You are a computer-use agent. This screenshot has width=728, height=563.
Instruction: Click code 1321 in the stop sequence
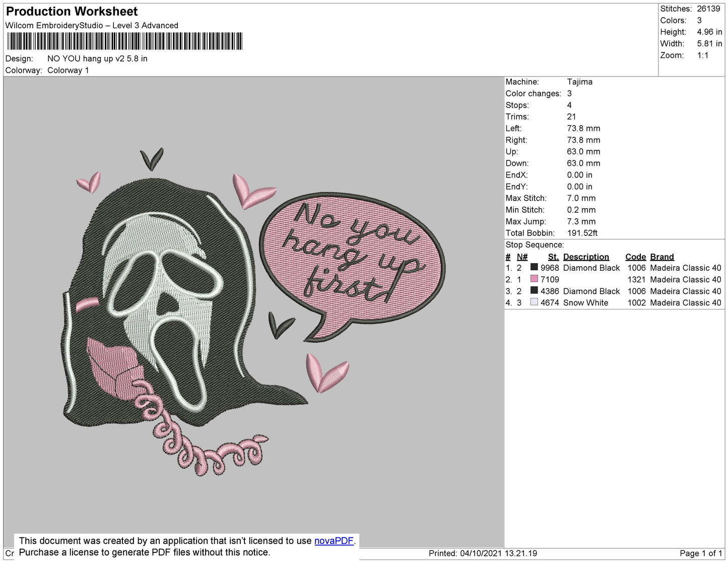pos(636,279)
